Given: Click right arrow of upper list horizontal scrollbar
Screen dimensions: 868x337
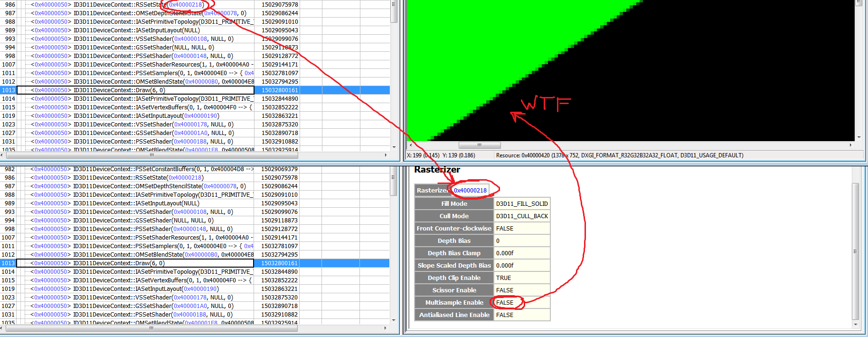Looking at the screenshot, I should click(x=386, y=155).
